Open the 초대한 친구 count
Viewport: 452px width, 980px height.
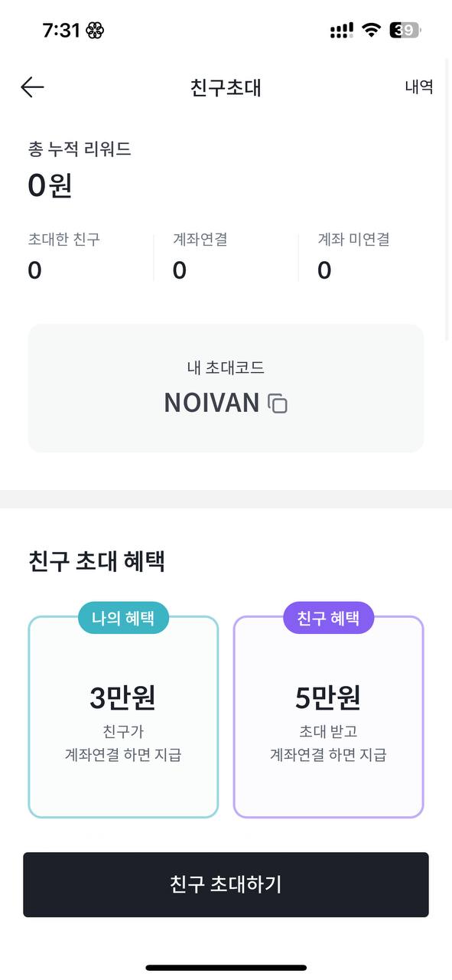tap(34, 270)
